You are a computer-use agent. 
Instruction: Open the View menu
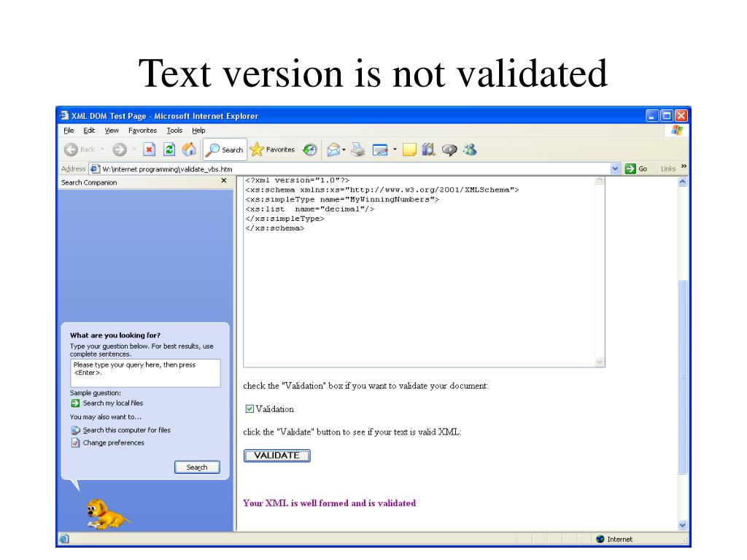(112, 131)
